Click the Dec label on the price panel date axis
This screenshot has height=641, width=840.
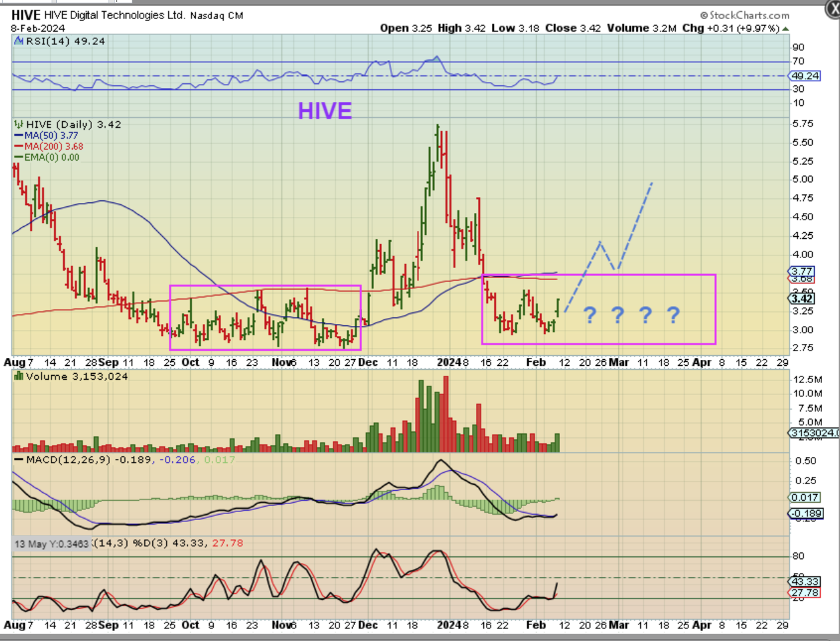click(367, 363)
